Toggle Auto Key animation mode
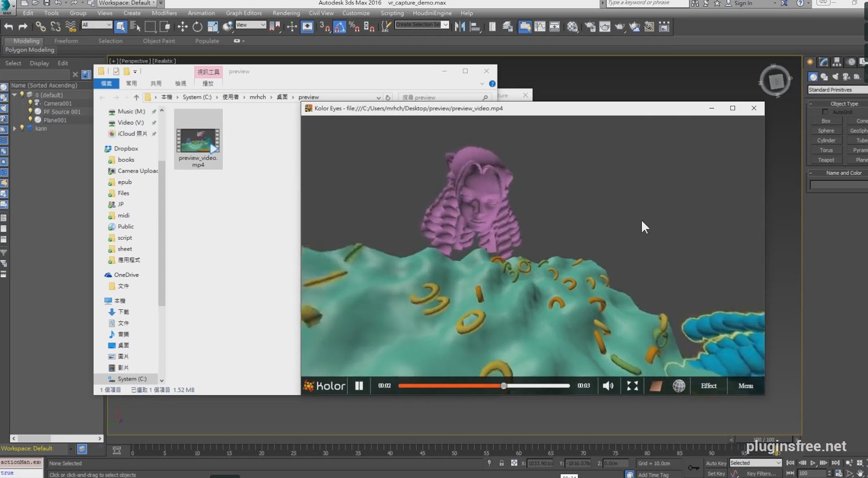This screenshot has height=478, width=868. 716,463
